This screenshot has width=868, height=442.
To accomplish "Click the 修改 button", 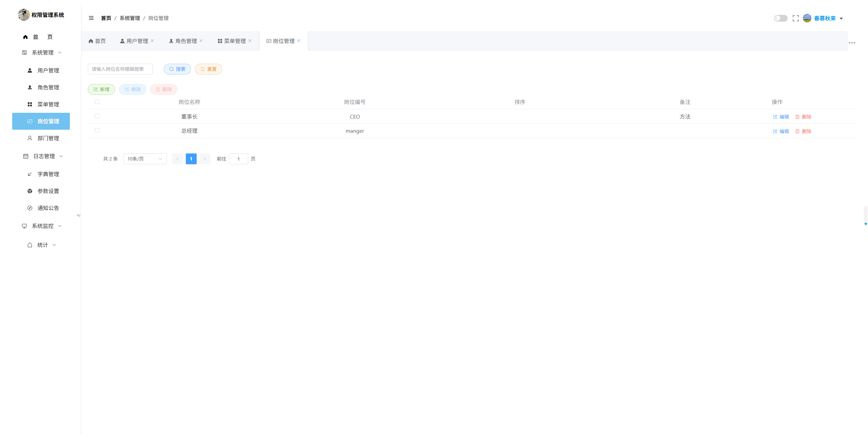I will click(x=133, y=89).
